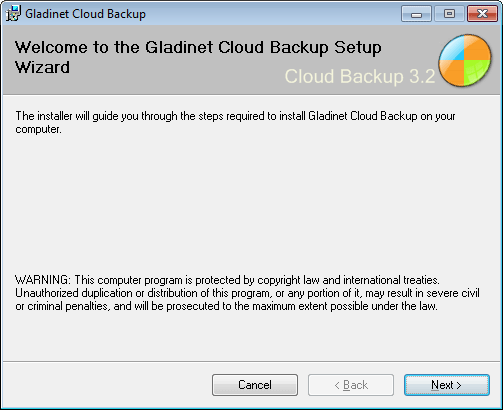
Task: Click the "Gladinet Cloud Backup" title bar text
Action: pyautogui.click(x=85, y=14)
